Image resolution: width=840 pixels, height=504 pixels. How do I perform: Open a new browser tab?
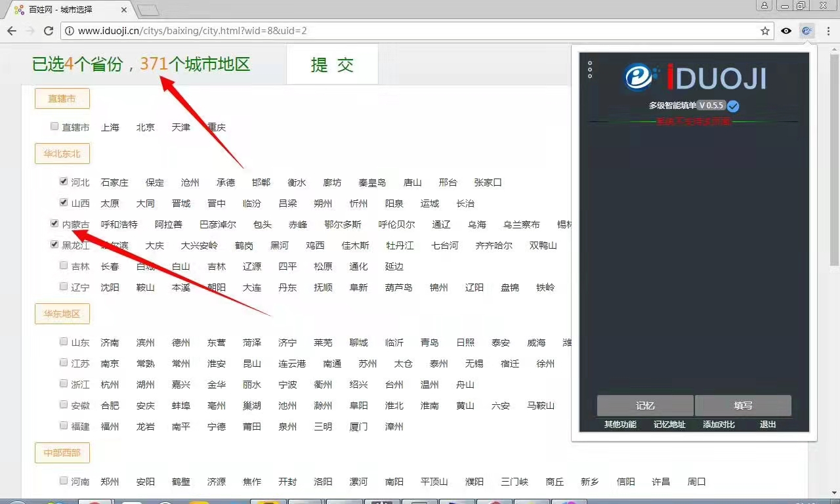pyautogui.click(x=148, y=10)
